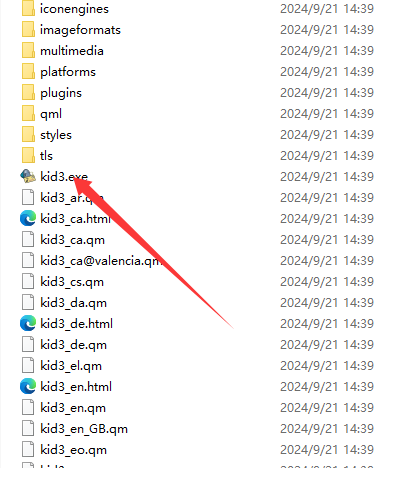Viewport: 406px width, 483px height.
Task: Select the multimedia folder
Action: pyautogui.click(x=72, y=51)
